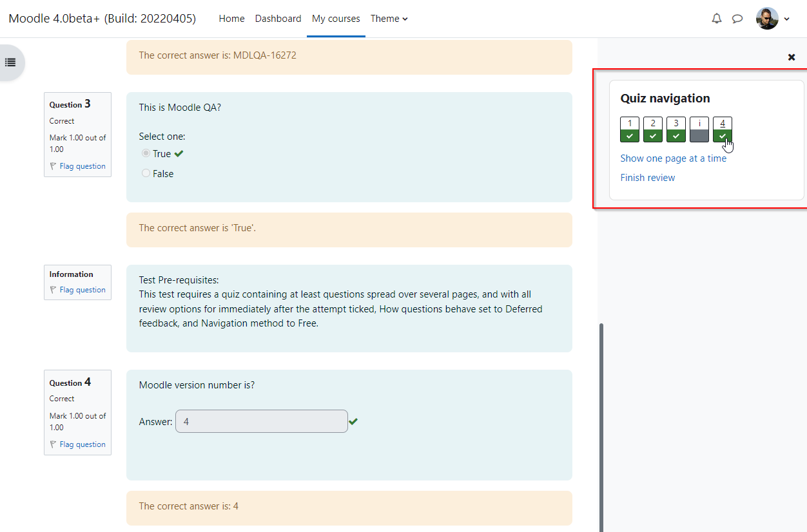807x532 pixels.
Task: Close the block drawer with X
Action: coord(792,57)
